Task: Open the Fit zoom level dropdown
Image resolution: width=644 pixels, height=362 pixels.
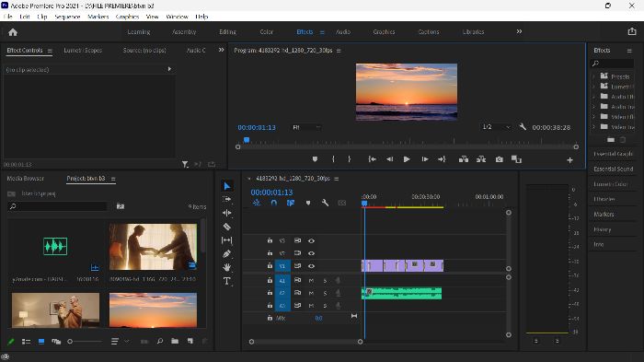Action: (x=306, y=127)
